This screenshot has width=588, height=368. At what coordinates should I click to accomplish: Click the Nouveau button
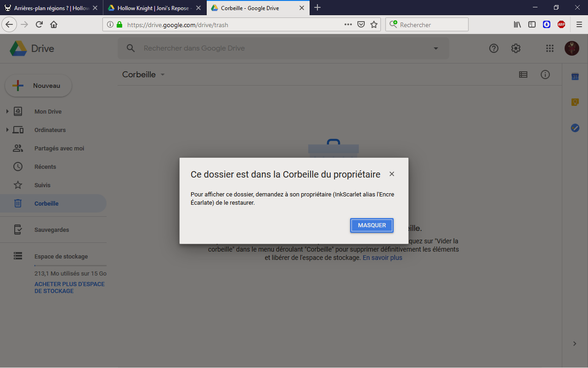[x=39, y=86]
